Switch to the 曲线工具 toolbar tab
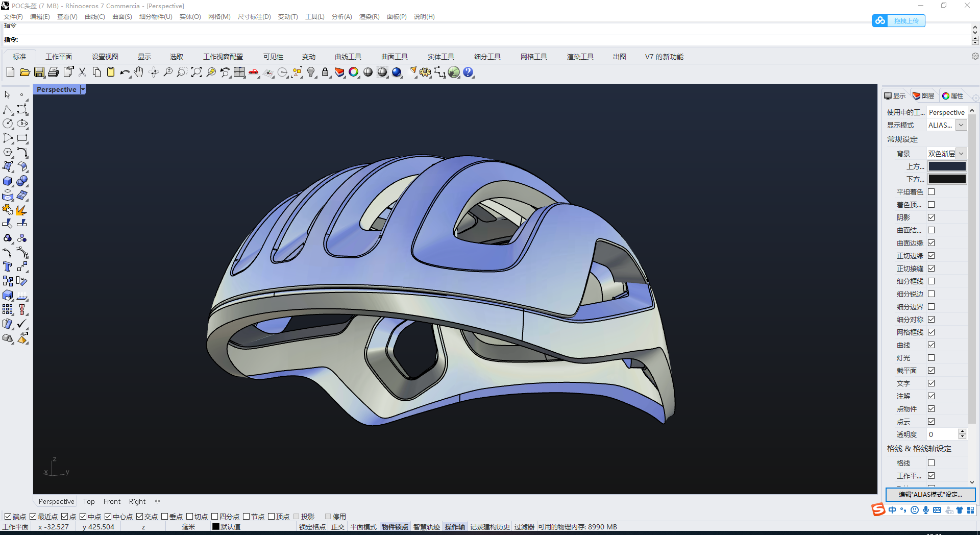 click(x=348, y=57)
